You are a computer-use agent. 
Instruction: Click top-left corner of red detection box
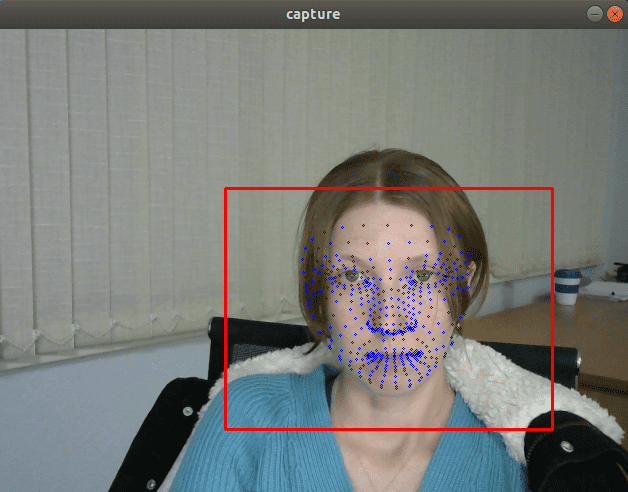point(225,189)
